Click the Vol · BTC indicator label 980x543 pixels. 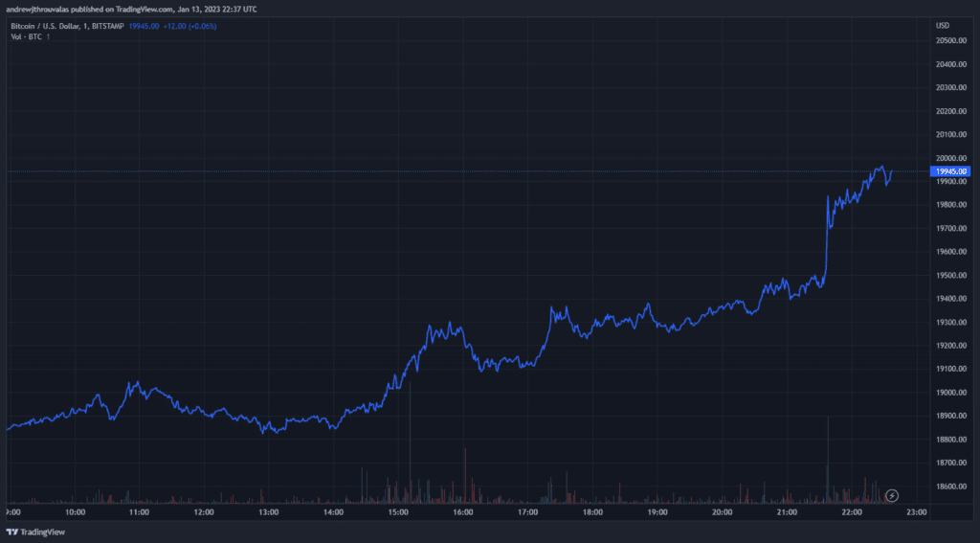[26, 36]
